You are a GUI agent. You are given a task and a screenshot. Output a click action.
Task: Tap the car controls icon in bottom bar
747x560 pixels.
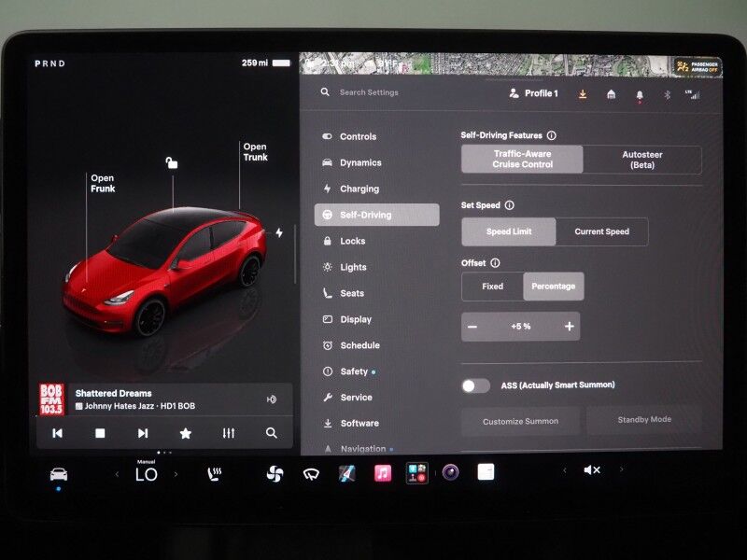pos(59,474)
